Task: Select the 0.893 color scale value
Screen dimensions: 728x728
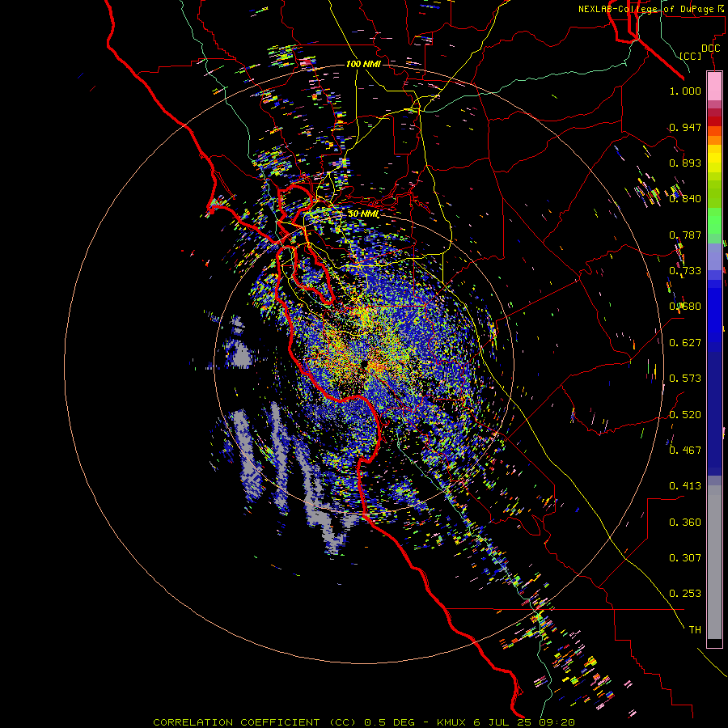Action: pos(685,163)
